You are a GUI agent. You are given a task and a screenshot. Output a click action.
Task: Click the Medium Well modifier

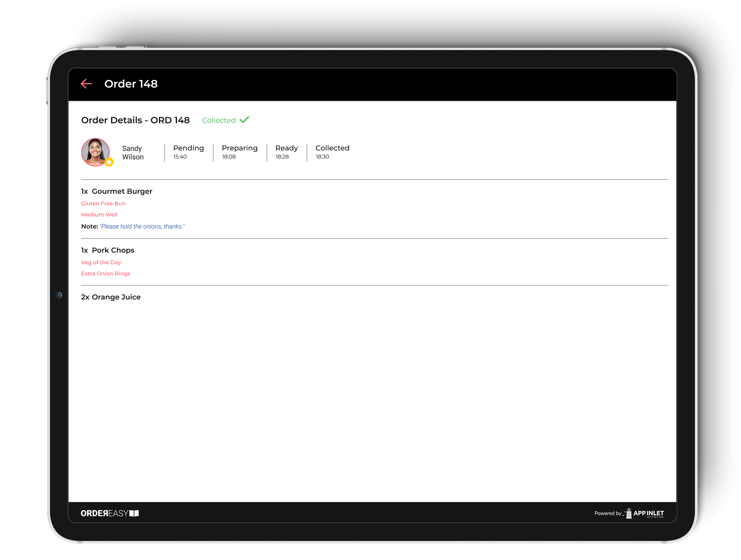99,215
